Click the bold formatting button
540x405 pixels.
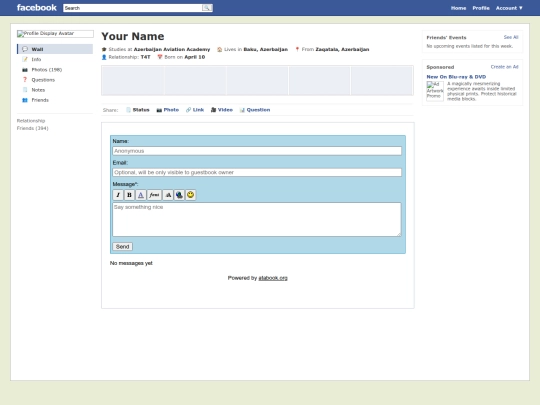[x=129, y=195]
